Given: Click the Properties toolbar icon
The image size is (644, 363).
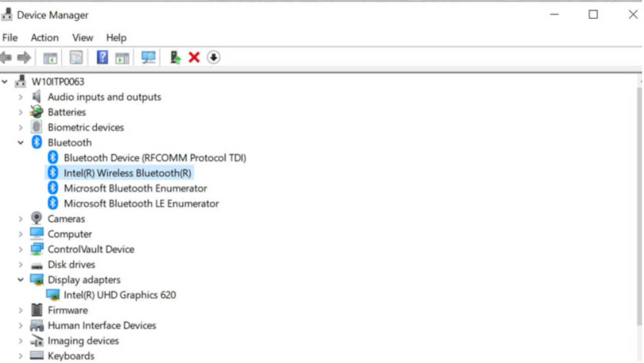Looking at the screenshot, I should [x=76, y=58].
